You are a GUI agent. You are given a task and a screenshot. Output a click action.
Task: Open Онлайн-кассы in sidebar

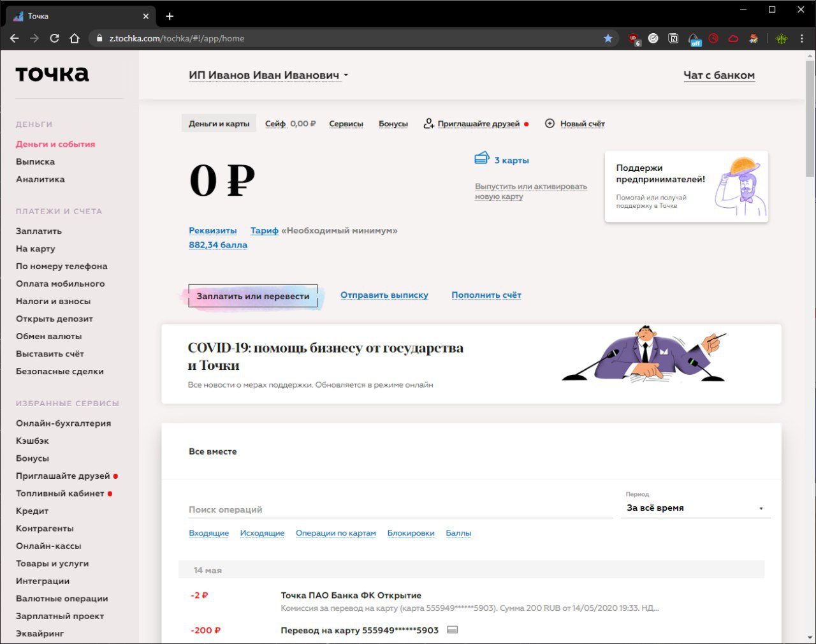pos(48,546)
